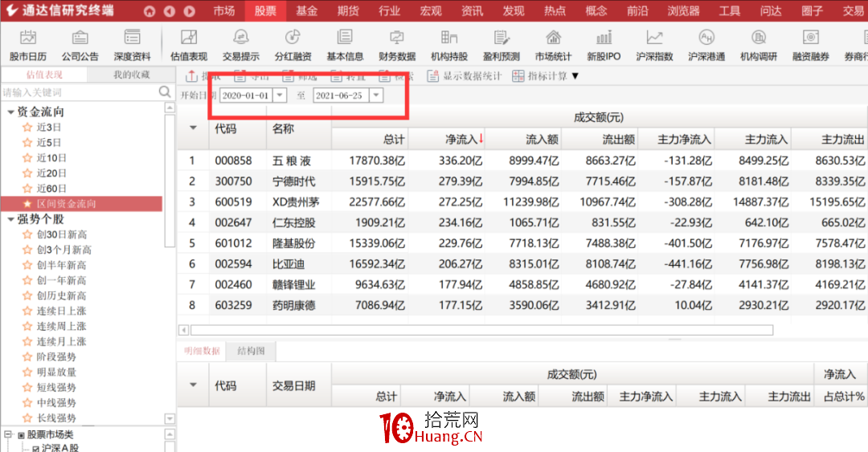The height and width of the screenshot is (452, 868).
Task: Go forward with the right arrow icon
Action: pos(190,11)
